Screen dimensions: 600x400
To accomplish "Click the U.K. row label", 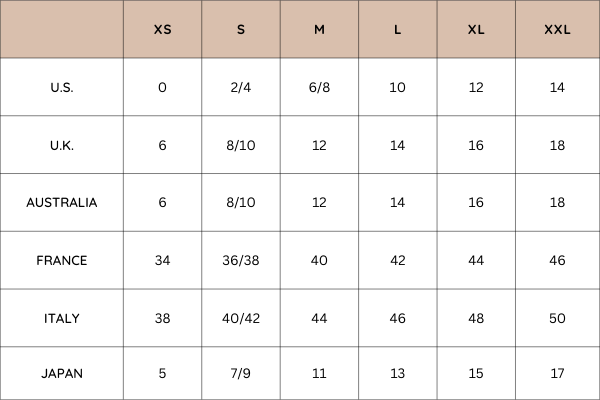I will click(x=62, y=145).
